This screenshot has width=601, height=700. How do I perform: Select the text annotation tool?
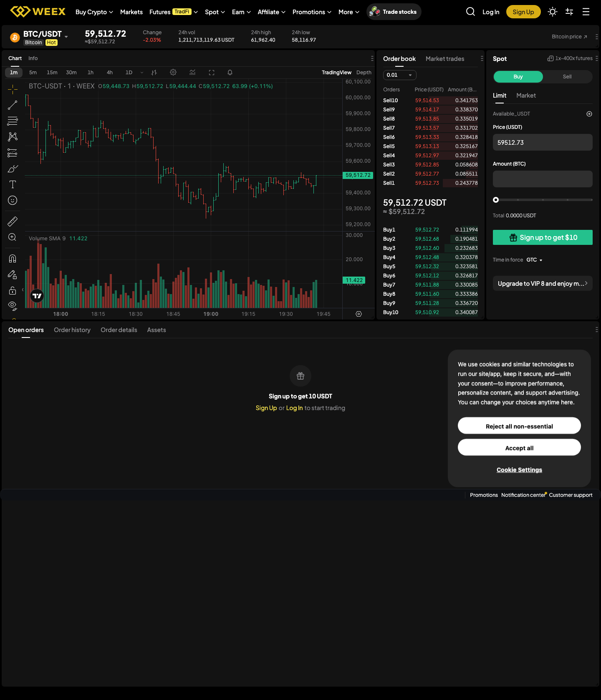point(13,184)
